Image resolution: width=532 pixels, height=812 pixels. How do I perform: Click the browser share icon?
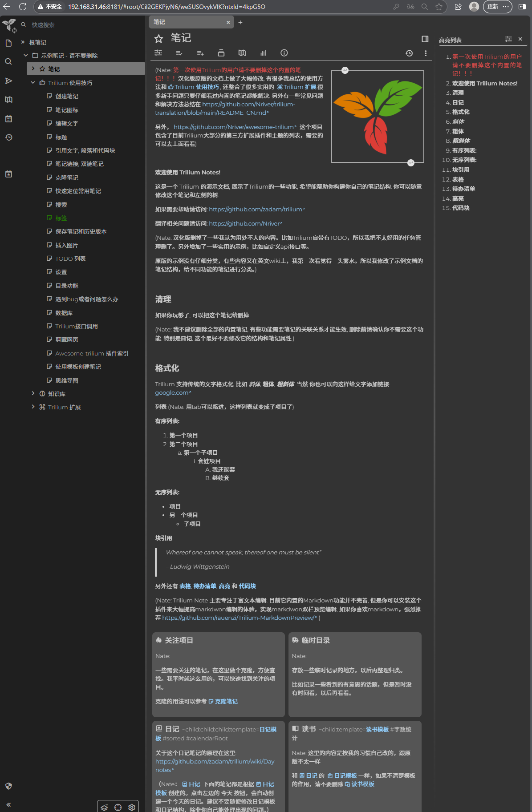click(x=458, y=7)
